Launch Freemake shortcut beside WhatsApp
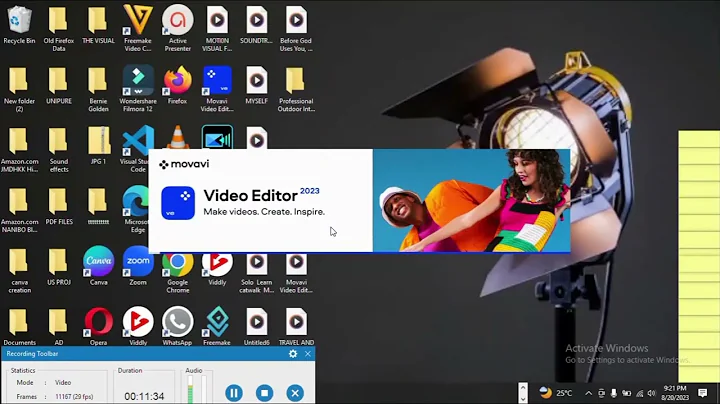The height and width of the screenshot is (404, 720). (217, 326)
